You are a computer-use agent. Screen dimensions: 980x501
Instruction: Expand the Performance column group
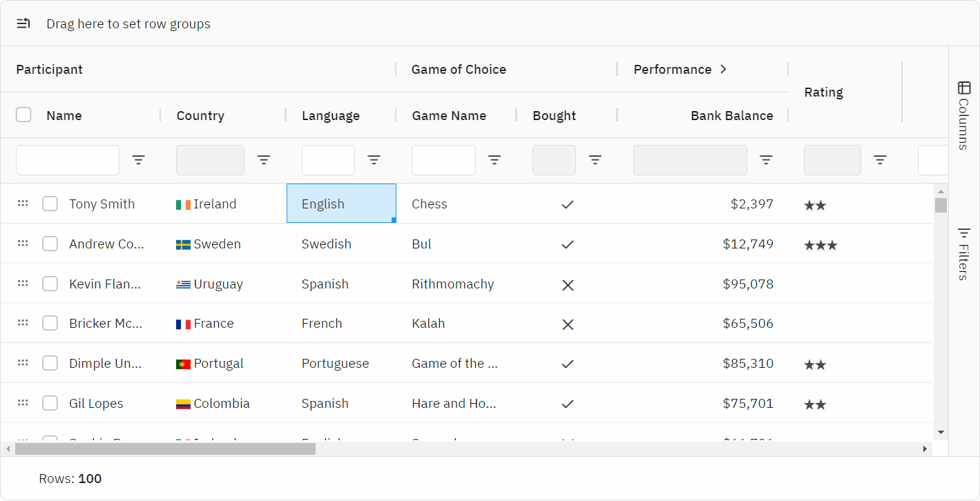723,69
